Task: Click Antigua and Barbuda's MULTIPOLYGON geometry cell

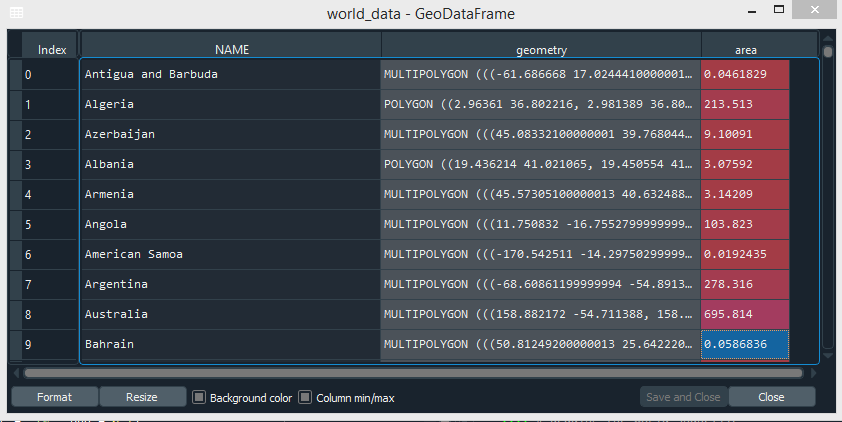Action: tap(540, 74)
